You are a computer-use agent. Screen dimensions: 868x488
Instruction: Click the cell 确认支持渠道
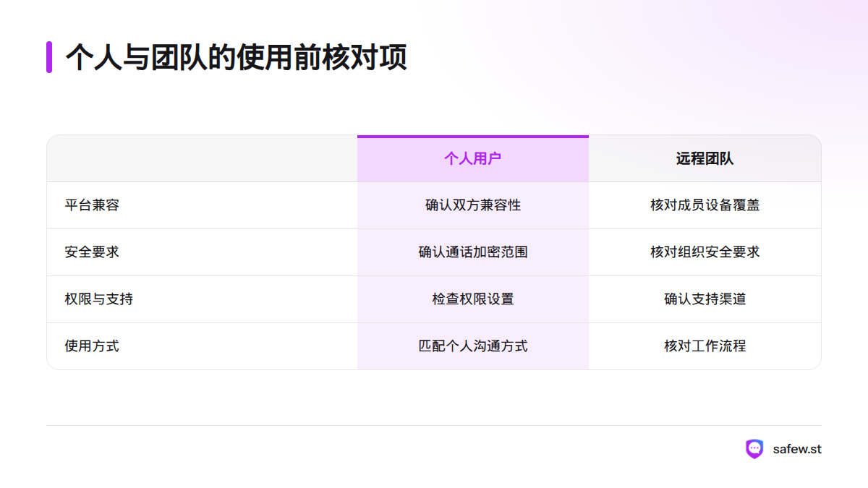click(705, 299)
